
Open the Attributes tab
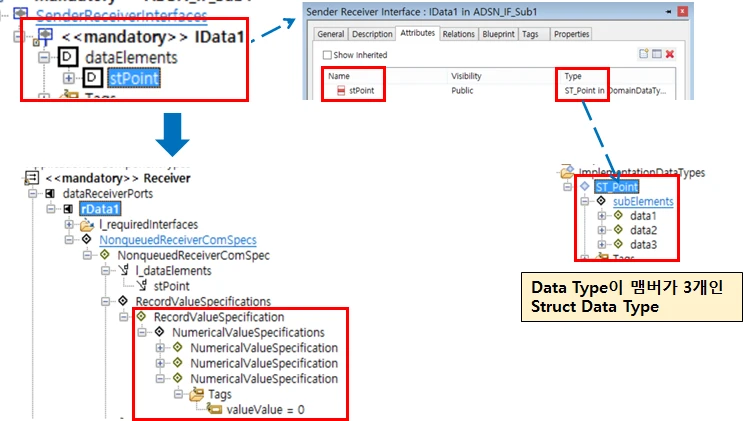coord(417,33)
